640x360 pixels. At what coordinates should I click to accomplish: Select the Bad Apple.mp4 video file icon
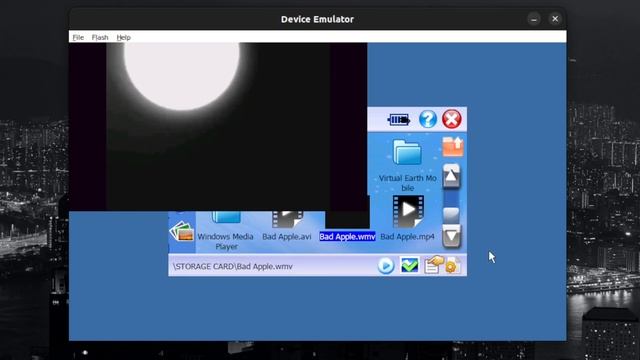pyautogui.click(x=408, y=211)
